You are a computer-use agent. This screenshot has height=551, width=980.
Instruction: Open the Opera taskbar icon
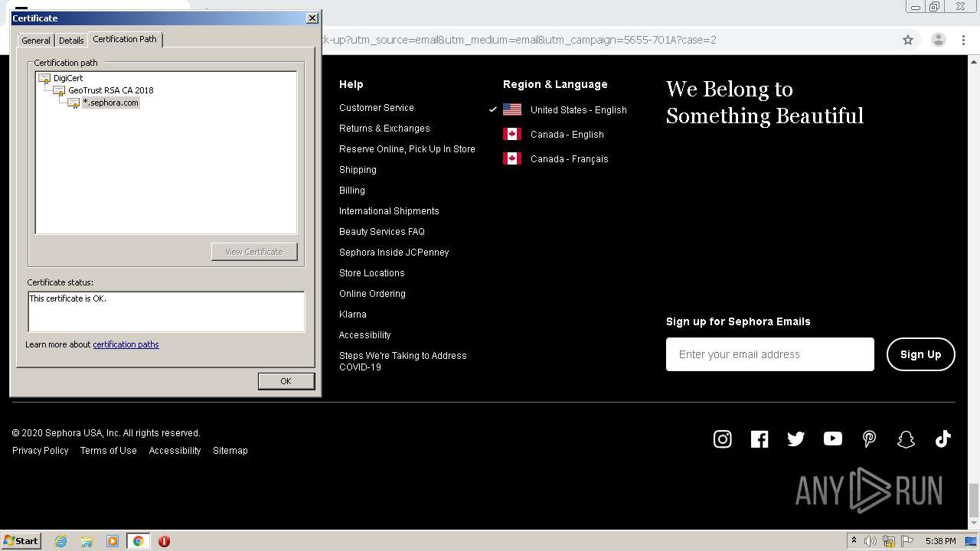(164, 541)
